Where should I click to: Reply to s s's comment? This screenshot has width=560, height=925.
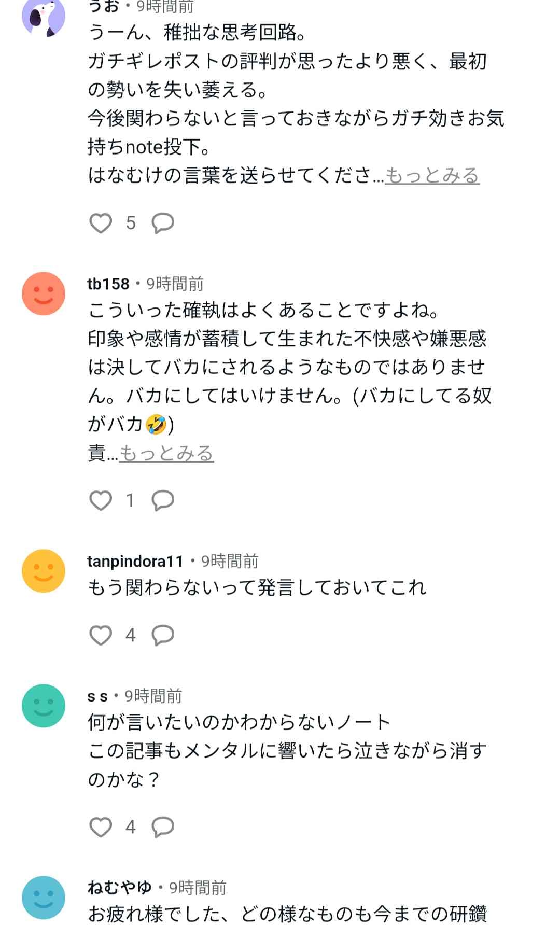pyautogui.click(x=162, y=827)
